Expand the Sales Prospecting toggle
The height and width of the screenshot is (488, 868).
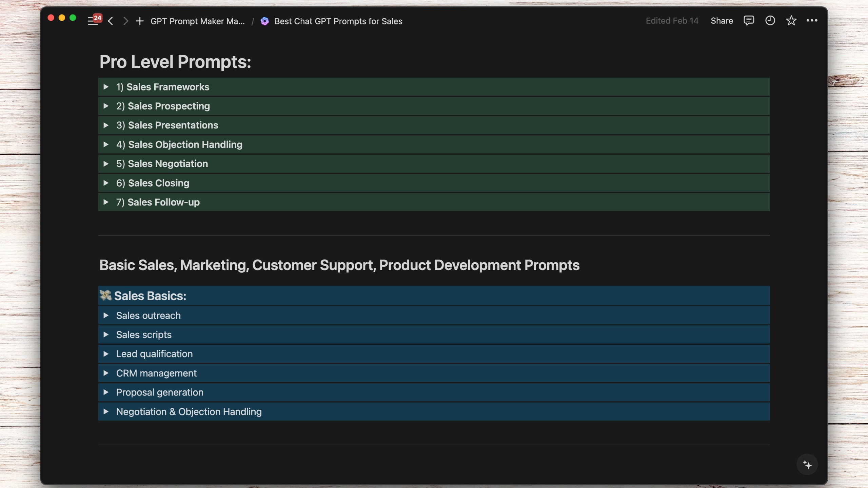tap(107, 106)
